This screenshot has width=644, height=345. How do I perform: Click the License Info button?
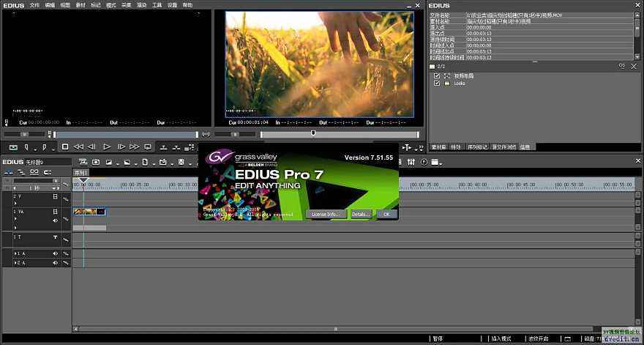pyautogui.click(x=326, y=214)
